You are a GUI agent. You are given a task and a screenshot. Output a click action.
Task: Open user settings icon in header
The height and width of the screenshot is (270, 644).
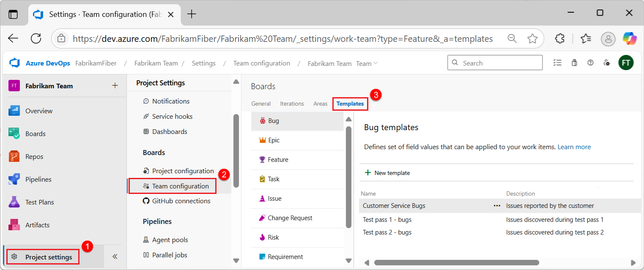pyautogui.click(x=607, y=63)
